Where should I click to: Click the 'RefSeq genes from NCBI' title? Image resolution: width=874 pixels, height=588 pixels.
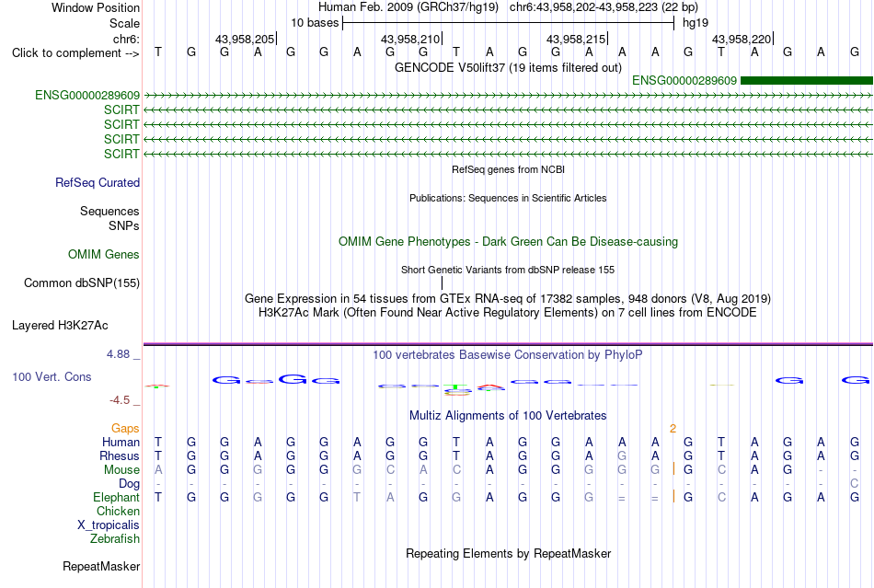click(x=508, y=169)
